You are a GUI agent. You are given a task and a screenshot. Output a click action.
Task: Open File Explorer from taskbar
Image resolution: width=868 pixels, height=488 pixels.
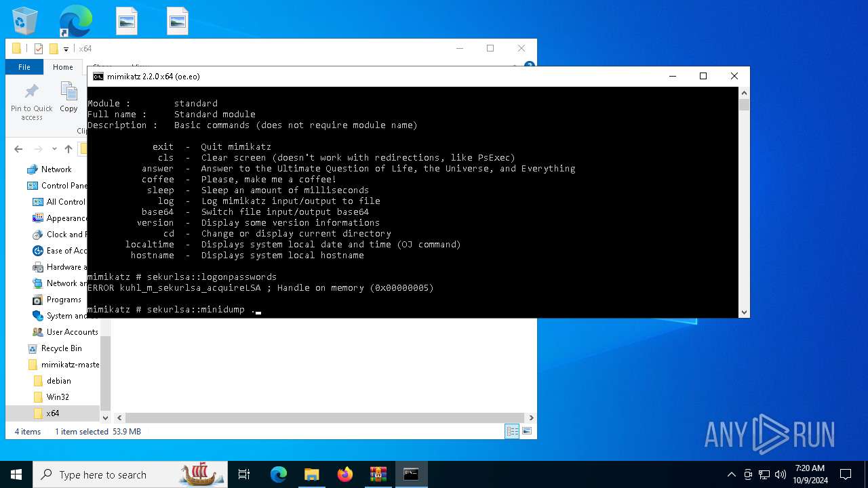tap(311, 474)
